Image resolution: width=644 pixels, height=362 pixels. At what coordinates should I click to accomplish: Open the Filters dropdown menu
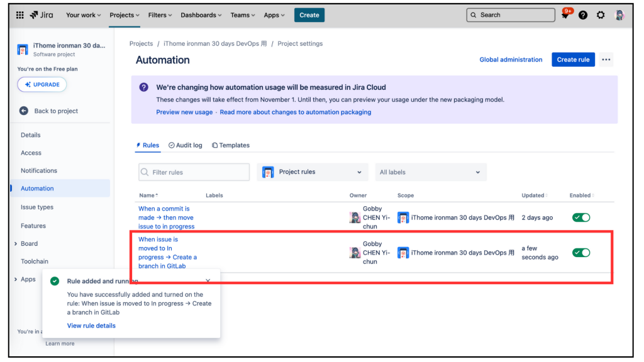coord(160,15)
